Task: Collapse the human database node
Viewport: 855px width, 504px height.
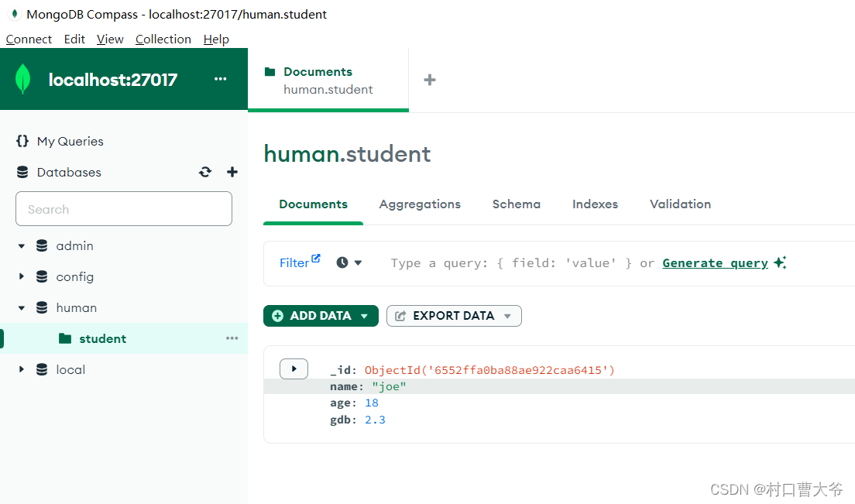Action: [x=21, y=308]
